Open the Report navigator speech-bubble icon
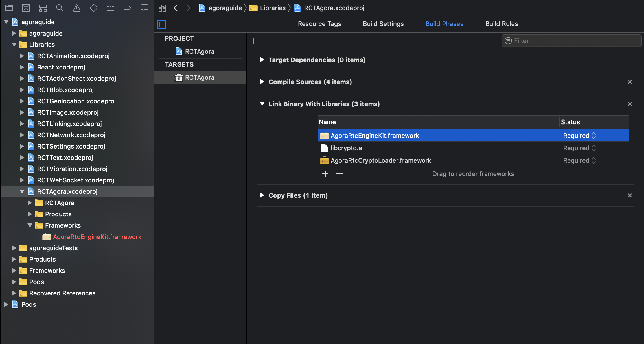The height and width of the screenshot is (344, 644). point(144,8)
